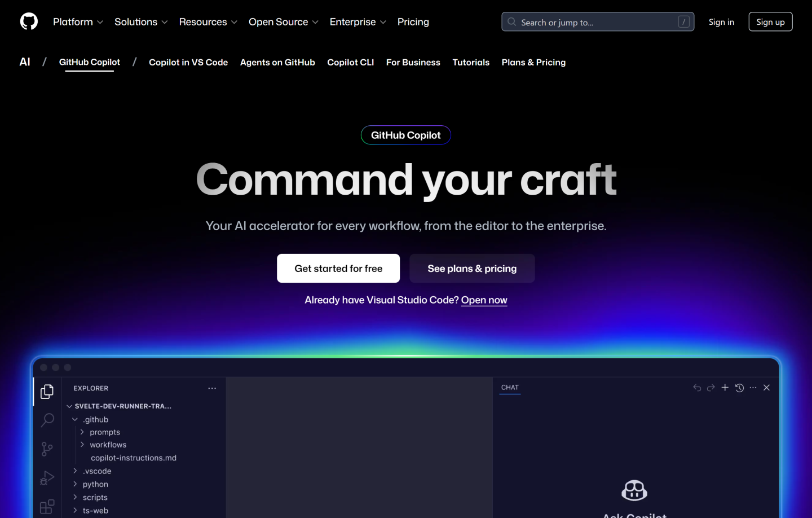Open copilot-instructions.md in the Explorer
The width and height of the screenshot is (812, 518).
pos(133,458)
